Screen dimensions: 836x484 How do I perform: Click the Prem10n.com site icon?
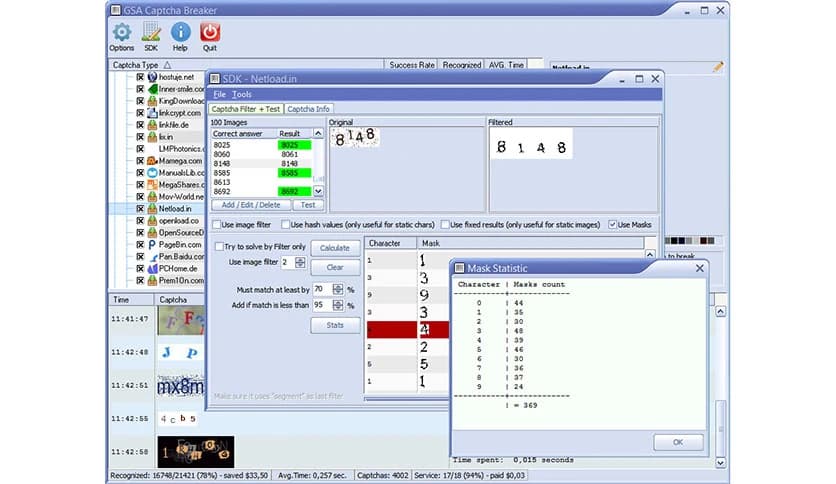pos(152,280)
